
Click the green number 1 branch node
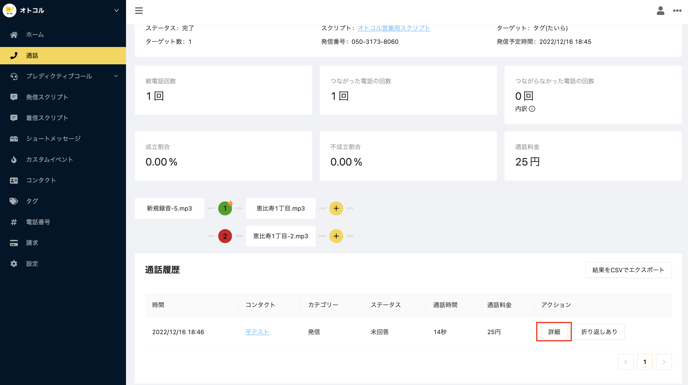click(x=225, y=208)
